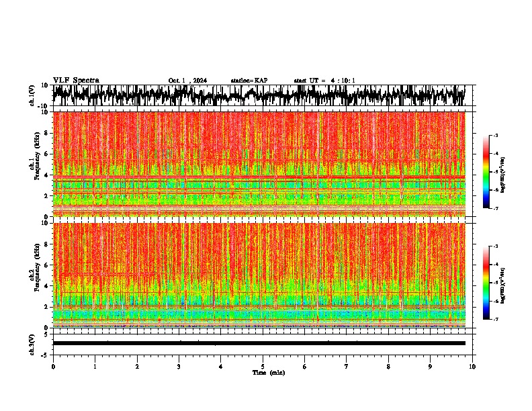Click the ch.1 spectrogram panel
The height and width of the screenshot is (411, 532).
[259, 164]
